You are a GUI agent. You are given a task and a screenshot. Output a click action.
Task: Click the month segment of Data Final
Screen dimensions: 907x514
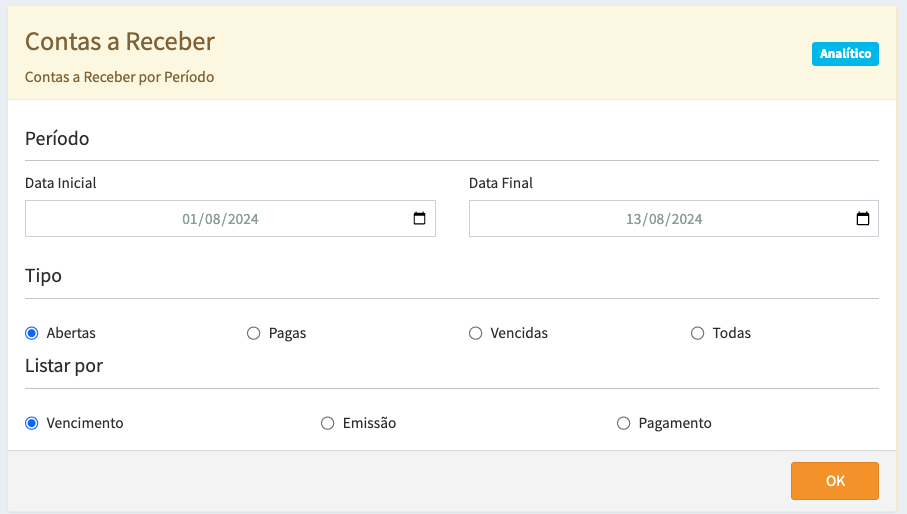pos(656,219)
